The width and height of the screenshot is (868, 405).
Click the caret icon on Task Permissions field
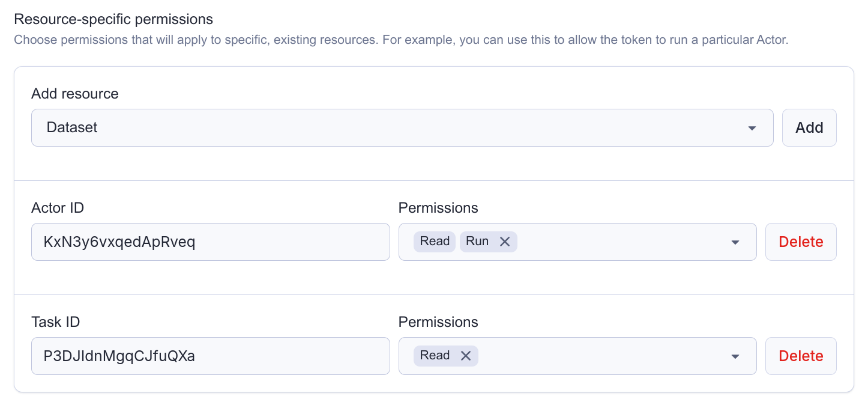[735, 356]
